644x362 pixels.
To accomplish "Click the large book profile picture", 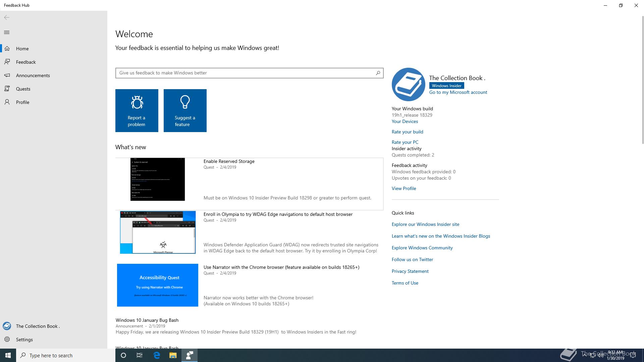I will [408, 84].
